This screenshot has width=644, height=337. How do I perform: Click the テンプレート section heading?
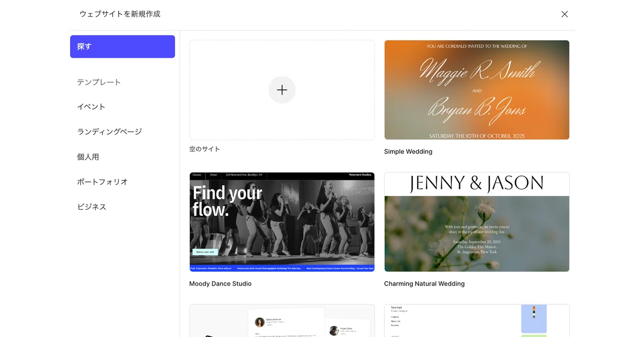coord(99,82)
